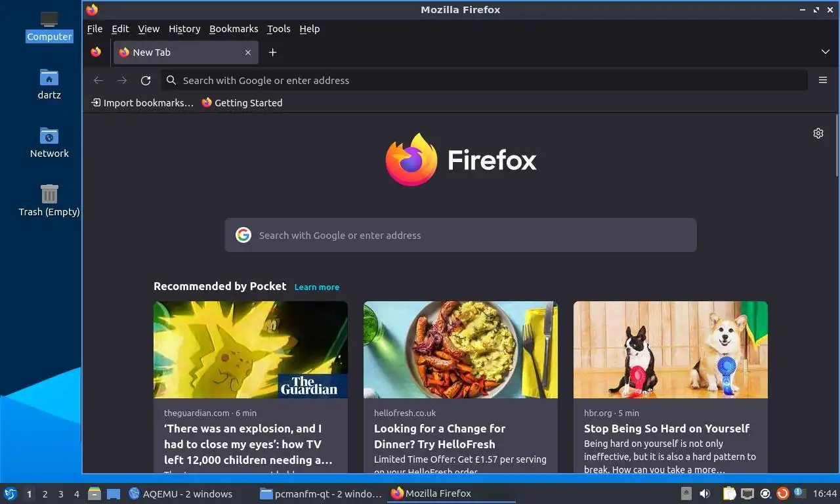This screenshot has height=504, width=840.
Task: Click the Firefox icon in title bar
Action: coord(92,10)
